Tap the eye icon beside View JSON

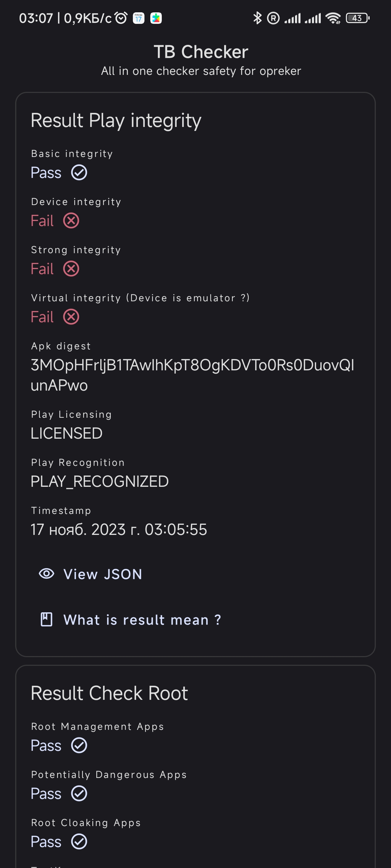pyautogui.click(x=46, y=574)
